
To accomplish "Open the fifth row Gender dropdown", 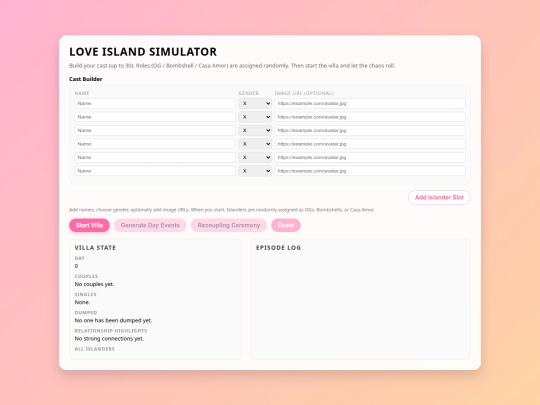I will [255, 157].
